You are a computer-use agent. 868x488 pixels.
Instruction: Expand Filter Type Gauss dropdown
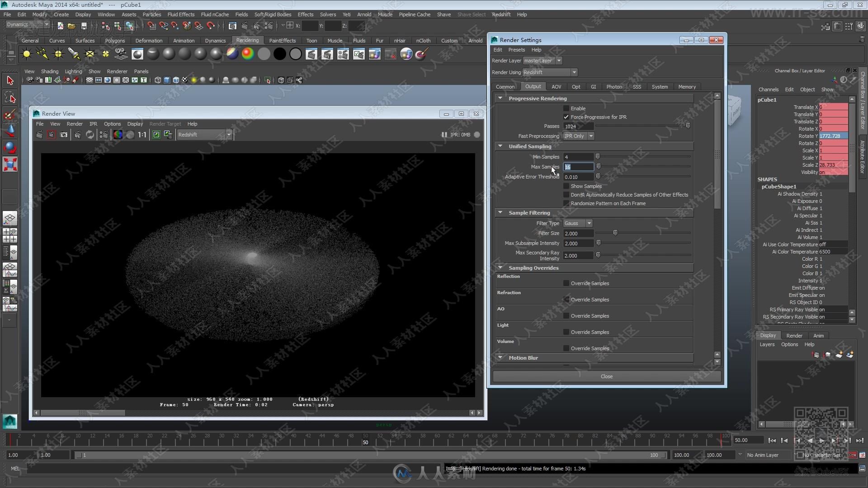point(589,223)
